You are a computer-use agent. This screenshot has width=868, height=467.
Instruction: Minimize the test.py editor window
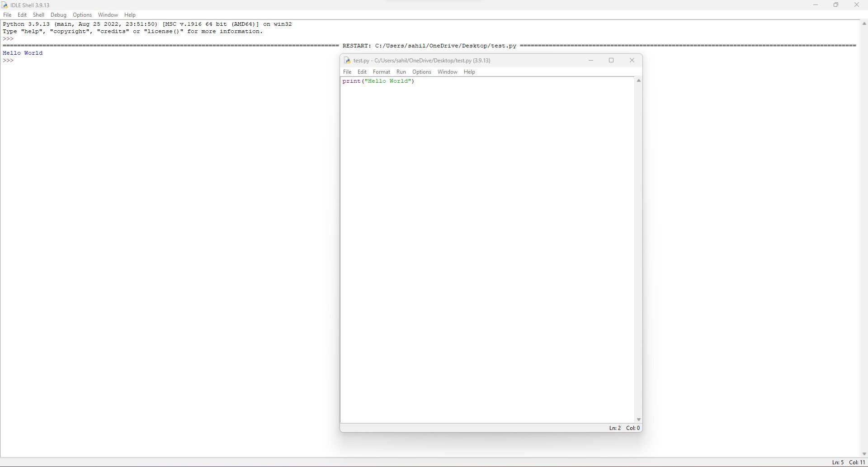point(590,61)
